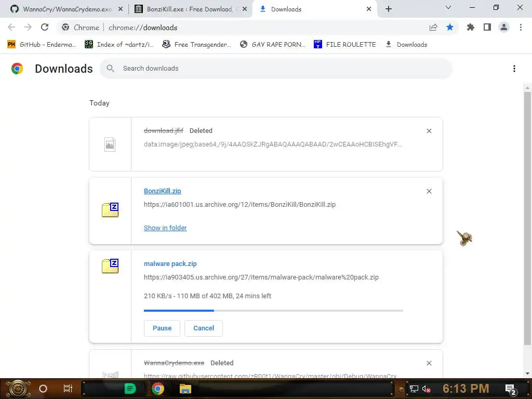Viewport: 532px width, 399px height.
Task: Go forward using the browser forward arrow
Action: click(x=28, y=27)
